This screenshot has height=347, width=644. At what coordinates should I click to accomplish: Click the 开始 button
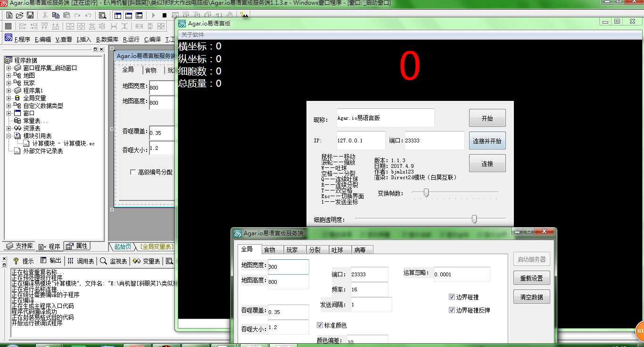pos(487,118)
